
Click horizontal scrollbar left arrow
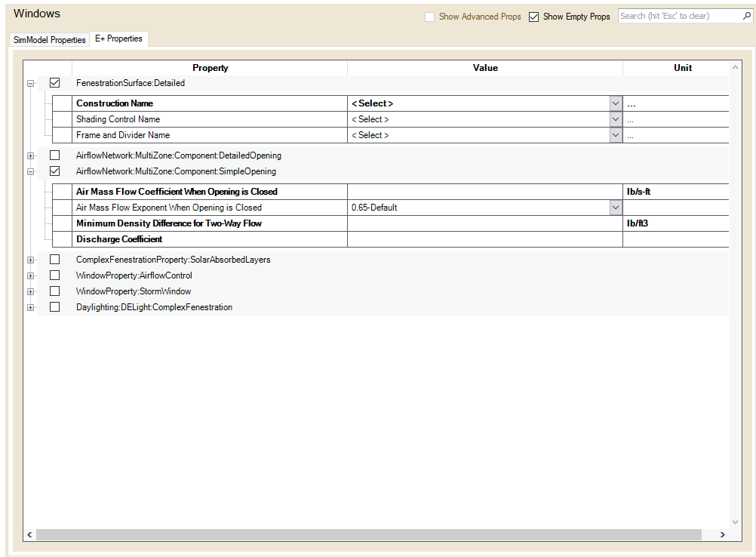point(29,534)
